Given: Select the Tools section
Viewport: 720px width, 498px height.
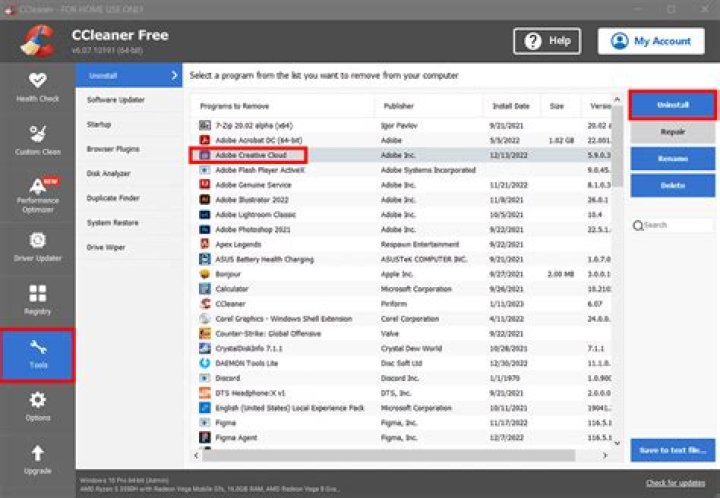Looking at the screenshot, I should coord(37,354).
